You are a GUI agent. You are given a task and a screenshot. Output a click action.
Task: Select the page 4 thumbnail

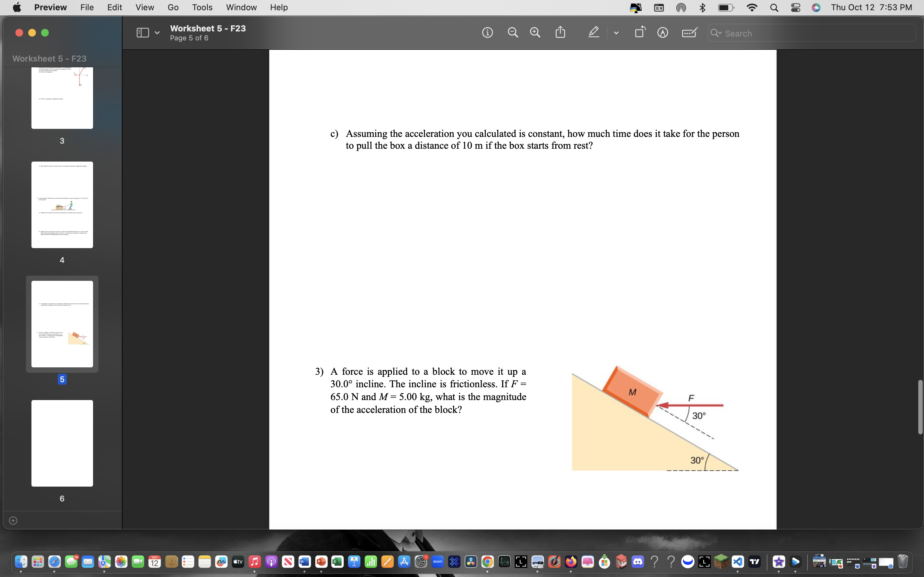coord(62,205)
